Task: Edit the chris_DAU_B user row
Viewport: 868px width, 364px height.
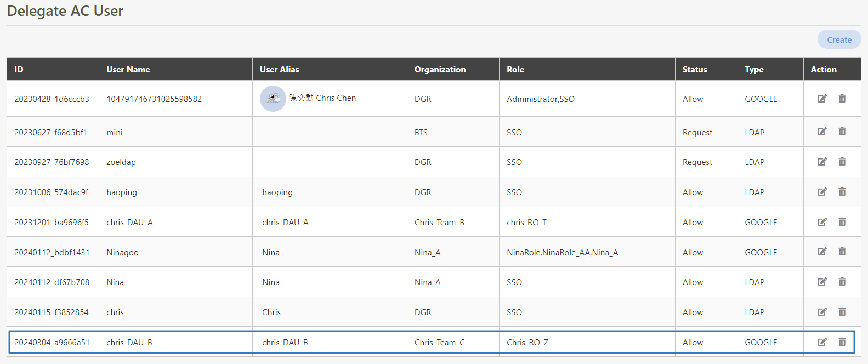Action: pos(822,342)
